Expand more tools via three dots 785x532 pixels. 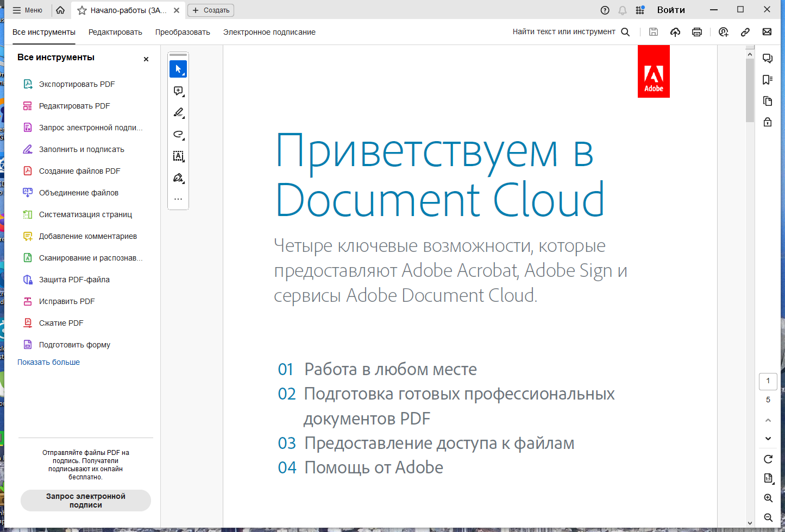coord(178,199)
